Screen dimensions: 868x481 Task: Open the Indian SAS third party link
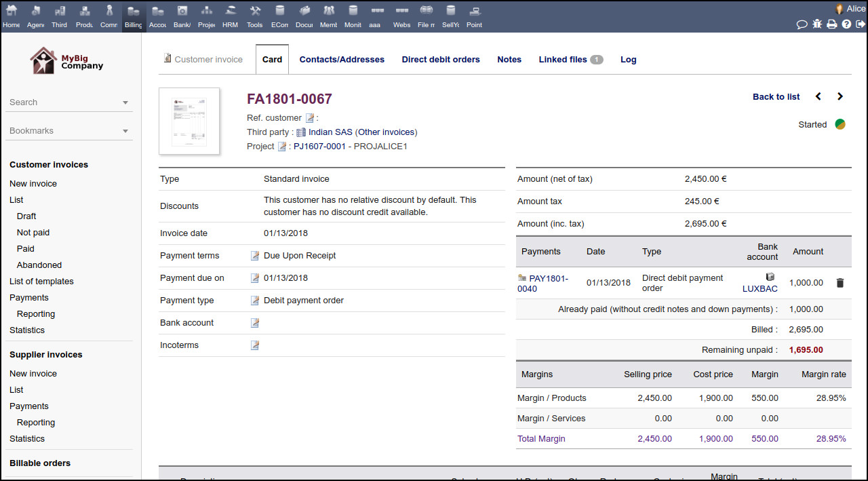coord(330,132)
